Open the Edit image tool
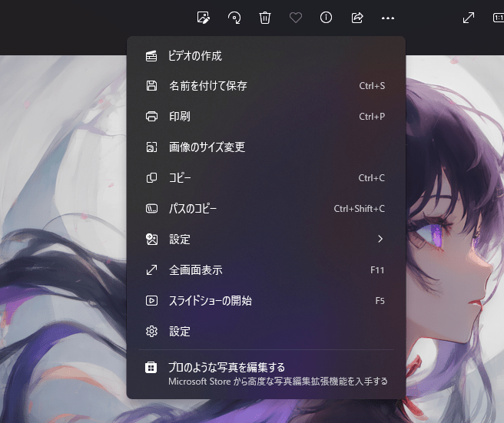Viewport: 504px width, 423px height. tap(203, 18)
